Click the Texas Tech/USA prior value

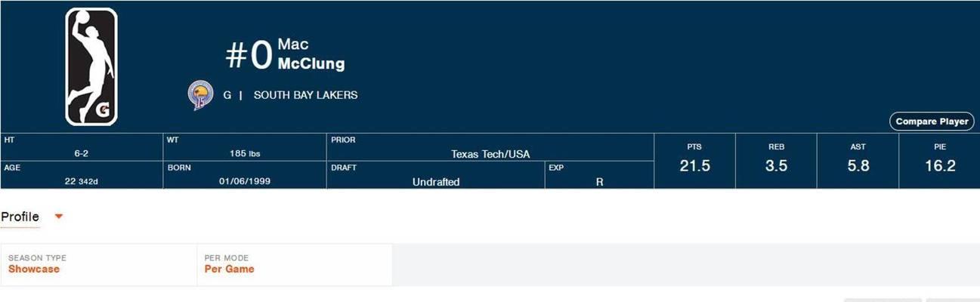[x=490, y=154]
